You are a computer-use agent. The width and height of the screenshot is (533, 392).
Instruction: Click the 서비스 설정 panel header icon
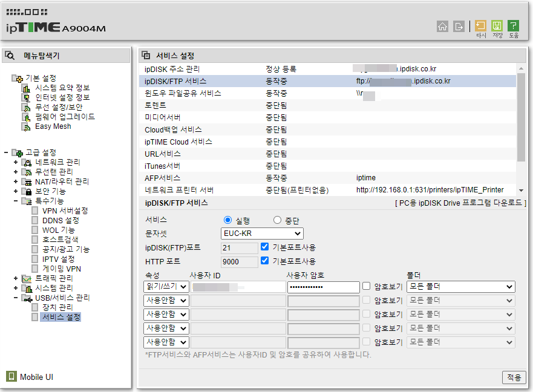146,55
